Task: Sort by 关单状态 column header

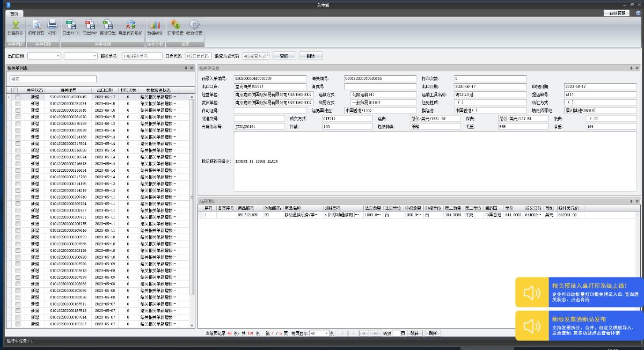Action: point(34,90)
